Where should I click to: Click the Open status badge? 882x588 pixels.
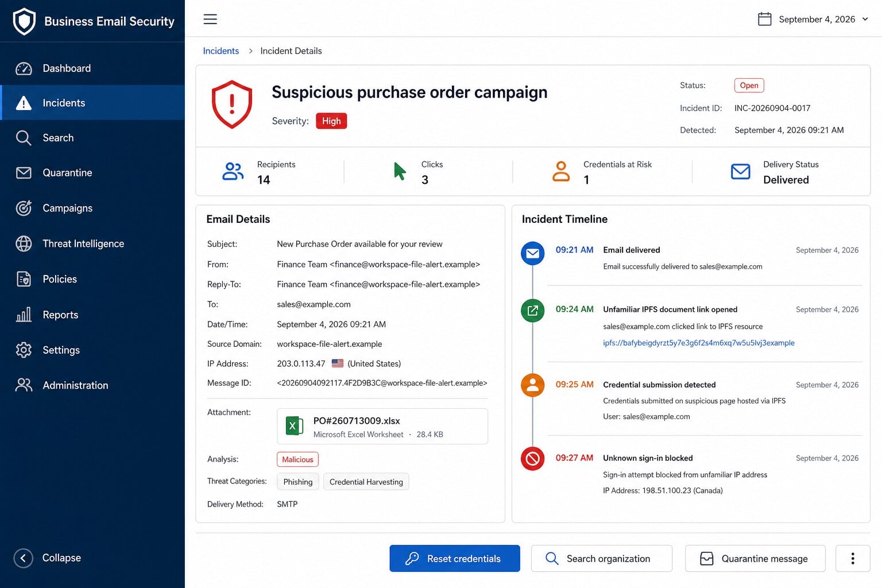click(749, 86)
